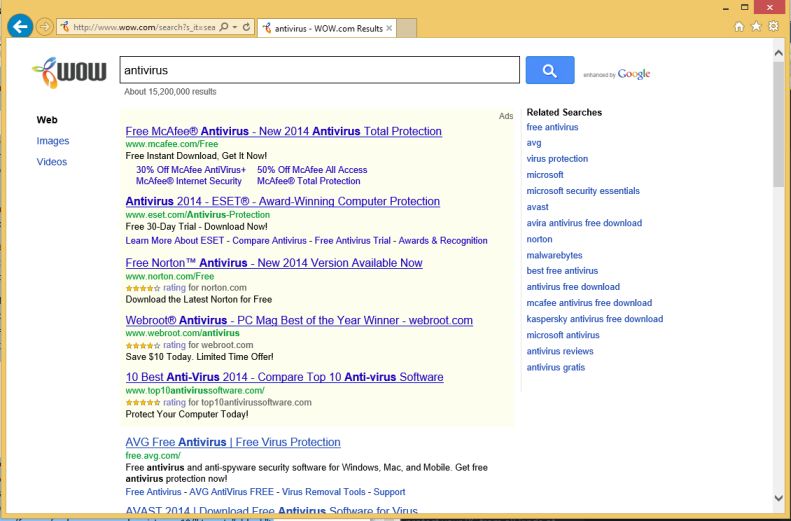Select the Videos search category
This screenshot has height=521, width=791.
point(51,162)
